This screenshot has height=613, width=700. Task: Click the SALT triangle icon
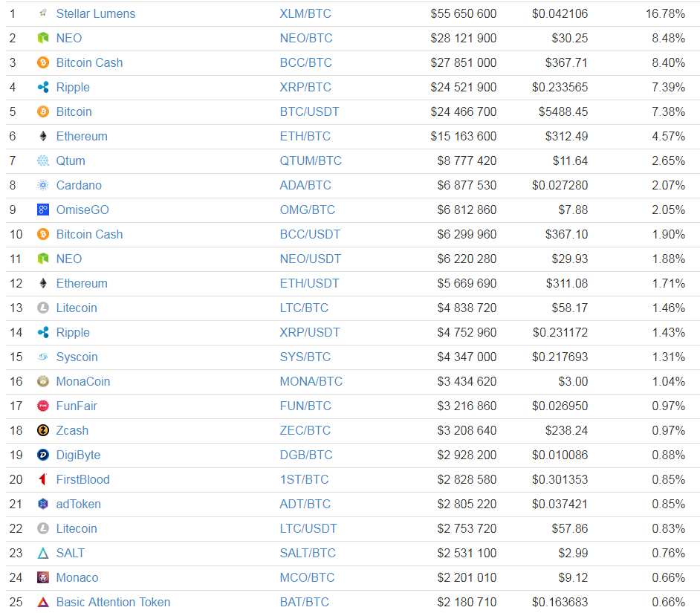(x=43, y=554)
